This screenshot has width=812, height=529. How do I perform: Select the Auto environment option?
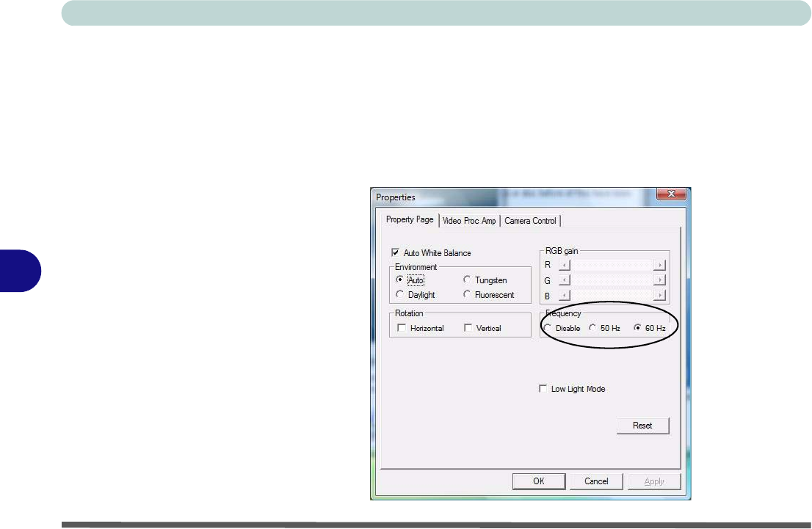click(400, 280)
